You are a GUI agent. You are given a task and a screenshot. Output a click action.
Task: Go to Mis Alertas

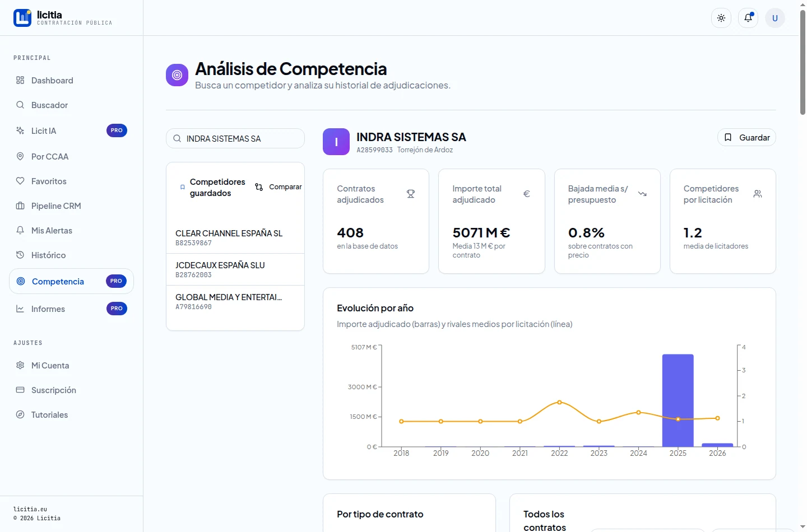[71, 230]
